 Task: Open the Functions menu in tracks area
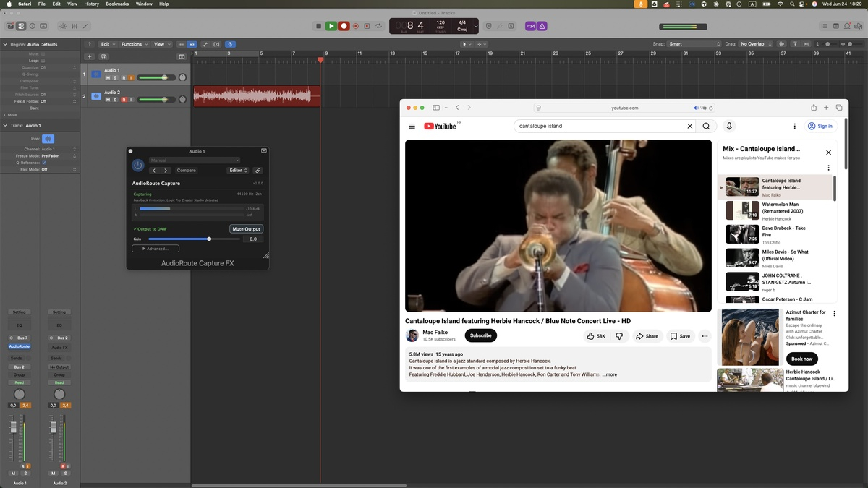click(x=135, y=44)
